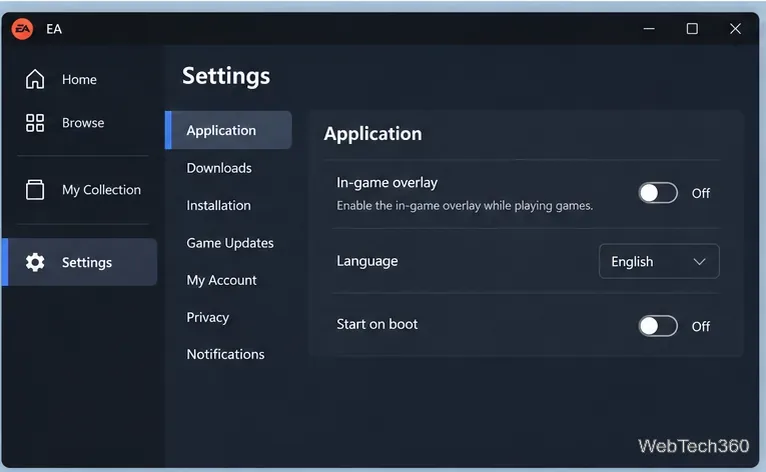This screenshot has height=472, width=766.
Task: Click the Browse grid icon
Action: [35, 123]
